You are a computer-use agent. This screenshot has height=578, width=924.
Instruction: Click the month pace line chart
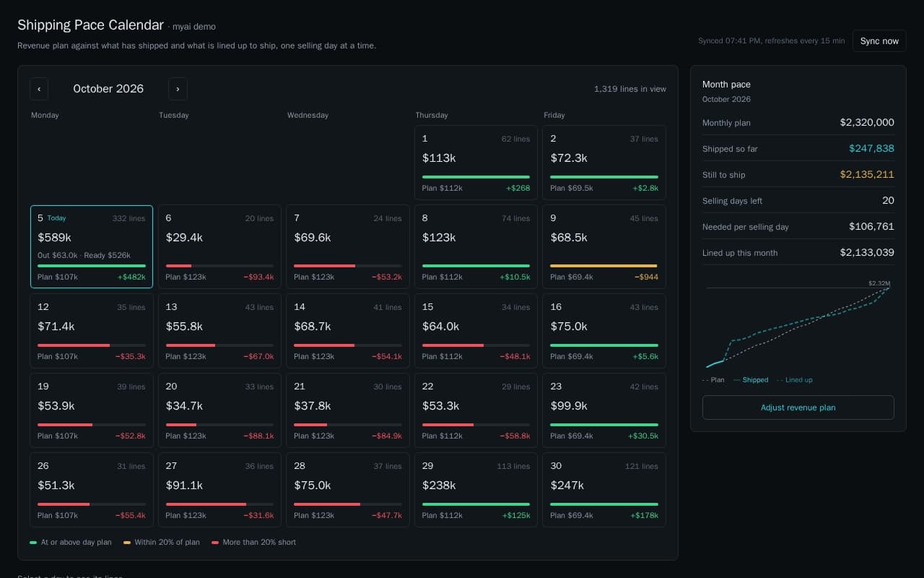tap(798, 325)
